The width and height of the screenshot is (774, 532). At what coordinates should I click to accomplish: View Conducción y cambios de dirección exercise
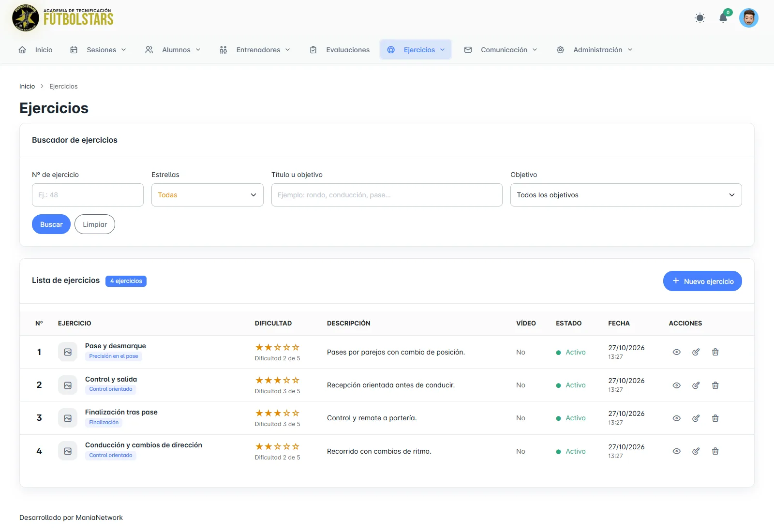677,451
